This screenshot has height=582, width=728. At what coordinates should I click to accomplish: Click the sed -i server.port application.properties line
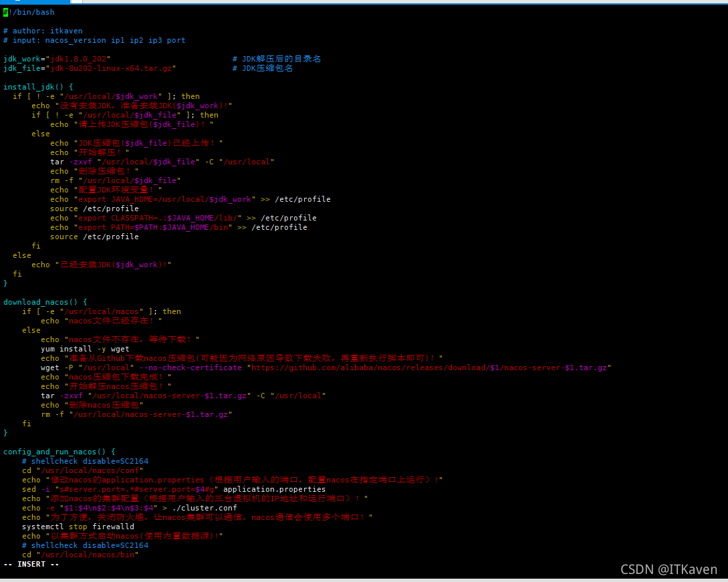click(x=174, y=489)
